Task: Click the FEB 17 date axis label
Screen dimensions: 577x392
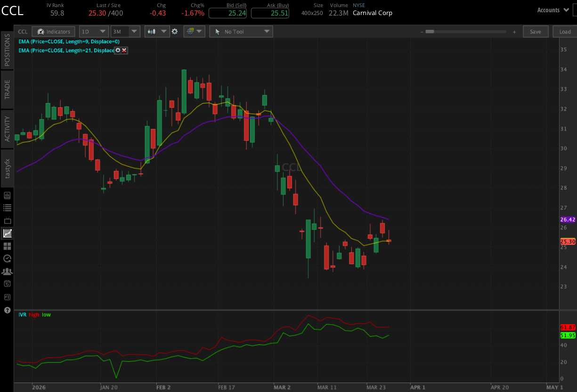Action: [x=227, y=387]
